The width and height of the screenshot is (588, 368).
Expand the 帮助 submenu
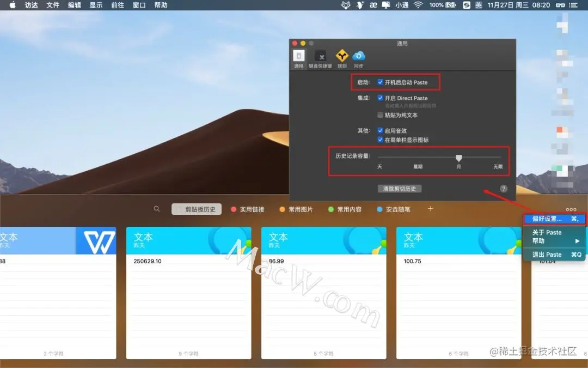coord(554,241)
